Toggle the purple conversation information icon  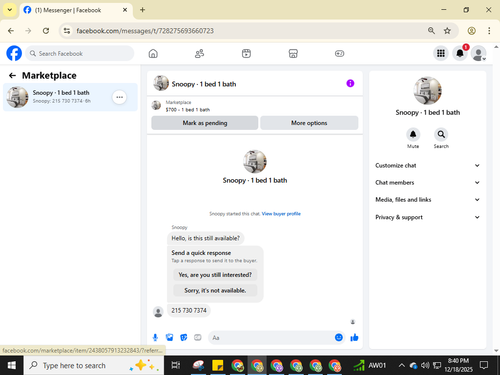click(x=350, y=83)
